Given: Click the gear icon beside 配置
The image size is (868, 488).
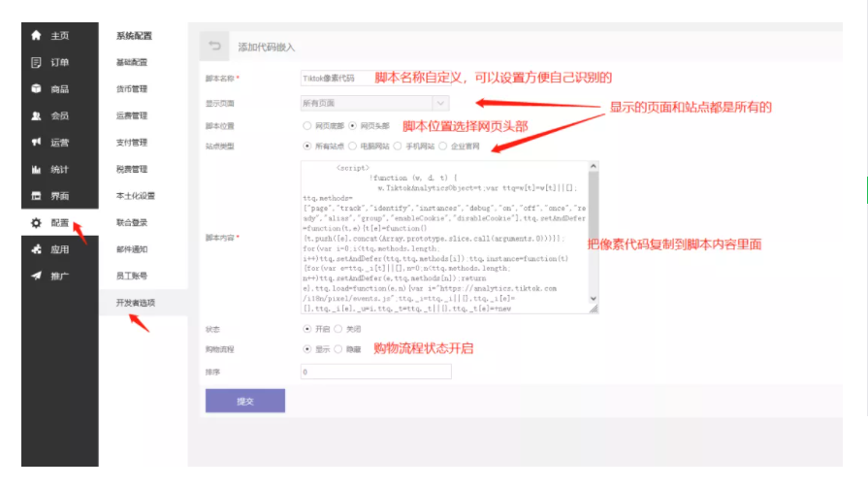Looking at the screenshot, I should point(36,223).
